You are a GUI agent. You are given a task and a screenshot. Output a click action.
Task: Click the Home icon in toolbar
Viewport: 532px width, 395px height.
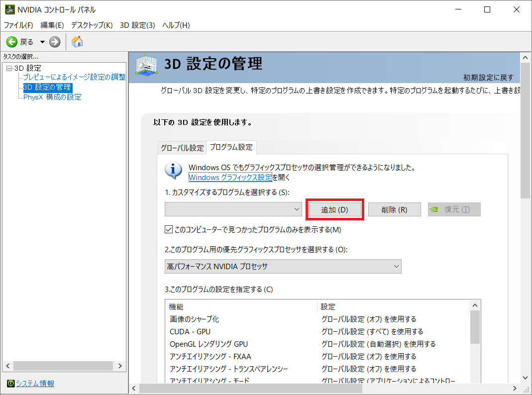(x=77, y=42)
